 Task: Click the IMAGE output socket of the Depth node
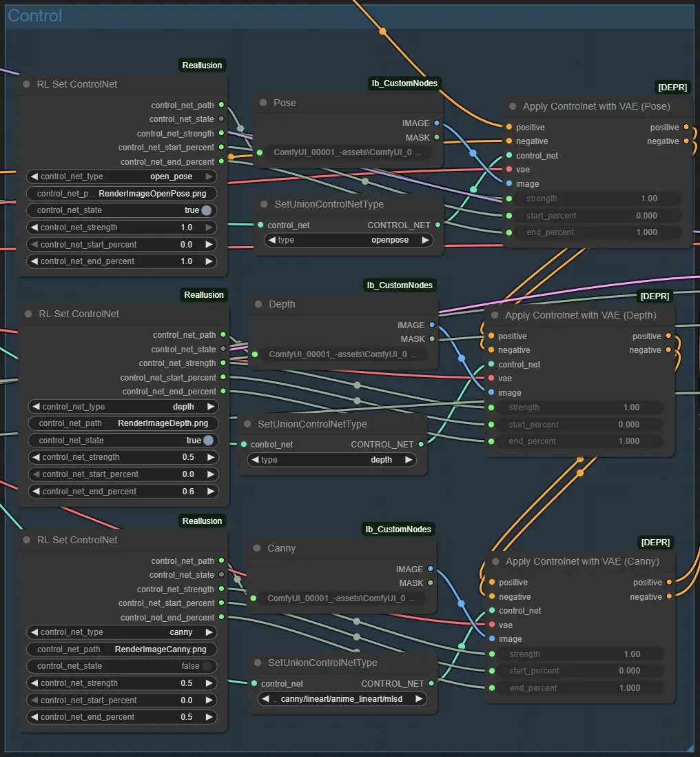(x=432, y=325)
